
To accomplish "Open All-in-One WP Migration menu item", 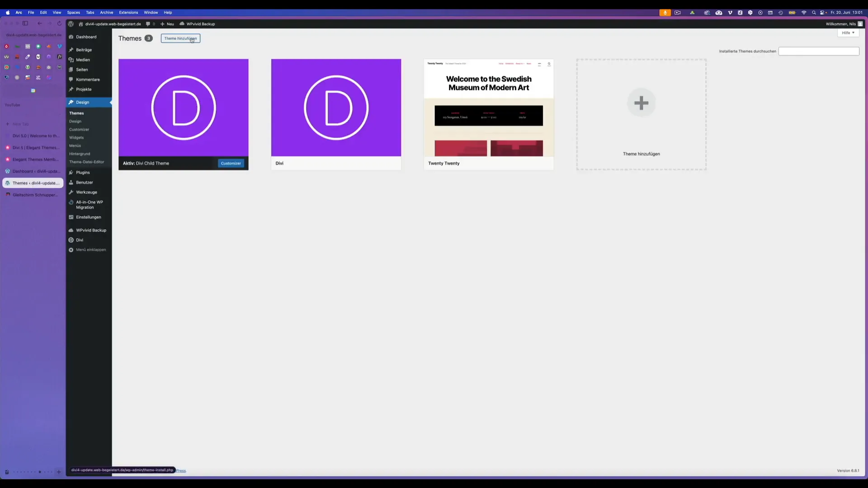I will click(x=89, y=205).
